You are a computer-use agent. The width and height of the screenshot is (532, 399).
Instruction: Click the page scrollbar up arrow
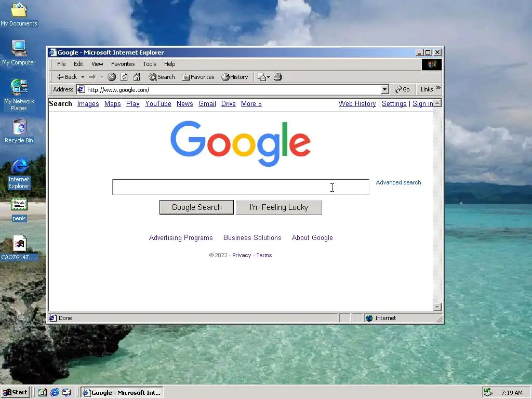point(437,103)
